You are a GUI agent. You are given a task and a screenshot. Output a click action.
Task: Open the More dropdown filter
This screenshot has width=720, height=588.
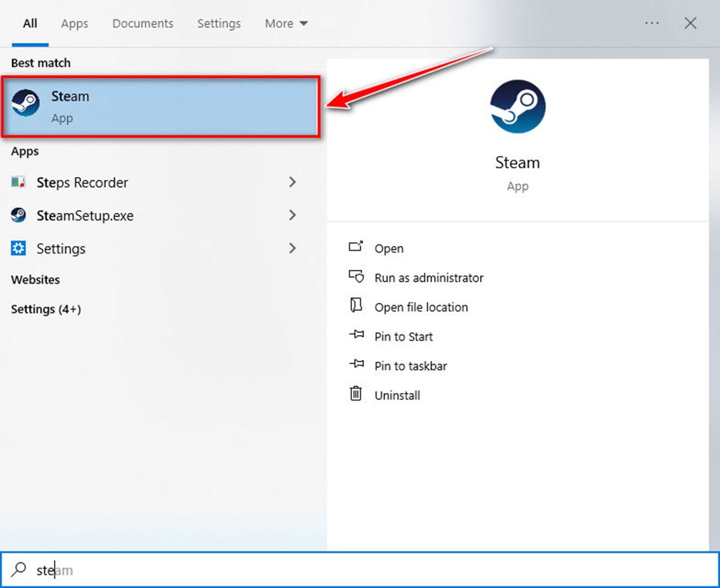(x=286, y=23)
